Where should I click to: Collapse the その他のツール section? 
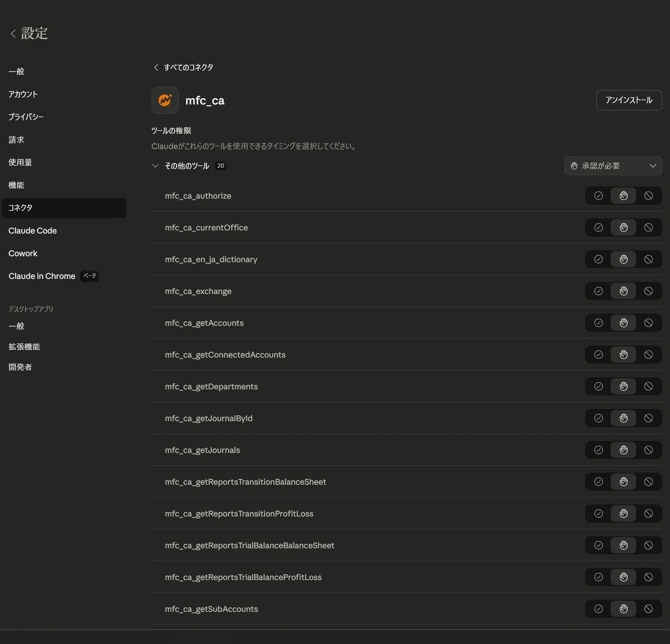coord(155,166)
